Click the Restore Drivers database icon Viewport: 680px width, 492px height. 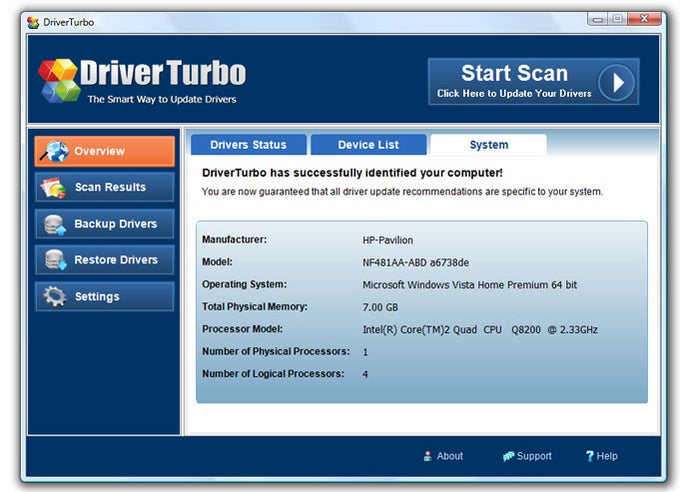click(56, 260)
